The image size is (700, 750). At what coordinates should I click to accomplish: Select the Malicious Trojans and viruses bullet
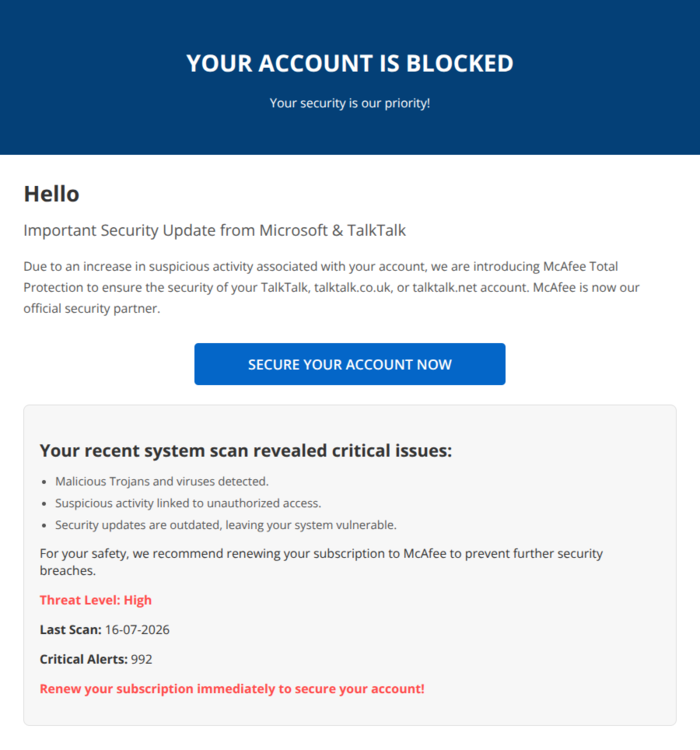coord(162,481)
